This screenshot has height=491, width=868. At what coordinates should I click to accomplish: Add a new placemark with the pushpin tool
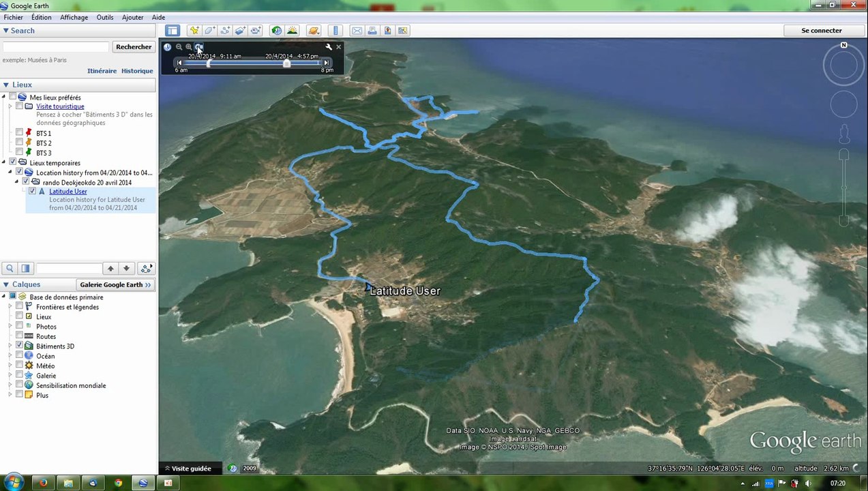194,31
